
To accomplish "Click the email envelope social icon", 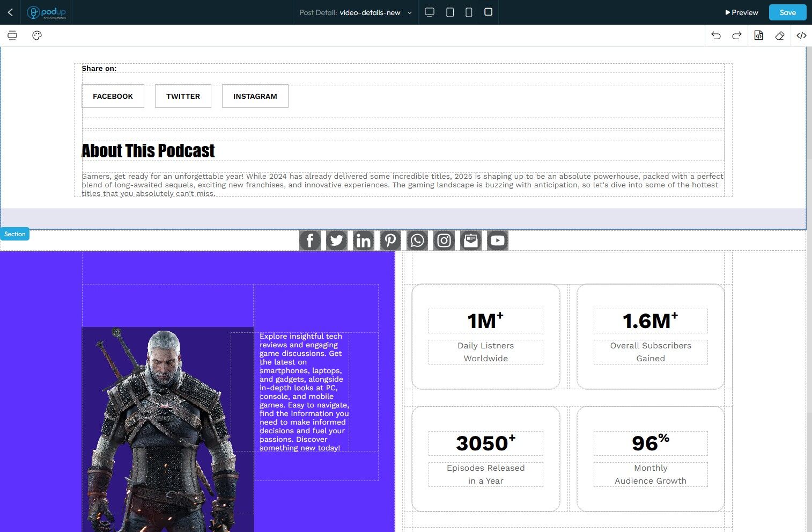I will [x=471, y=241].
